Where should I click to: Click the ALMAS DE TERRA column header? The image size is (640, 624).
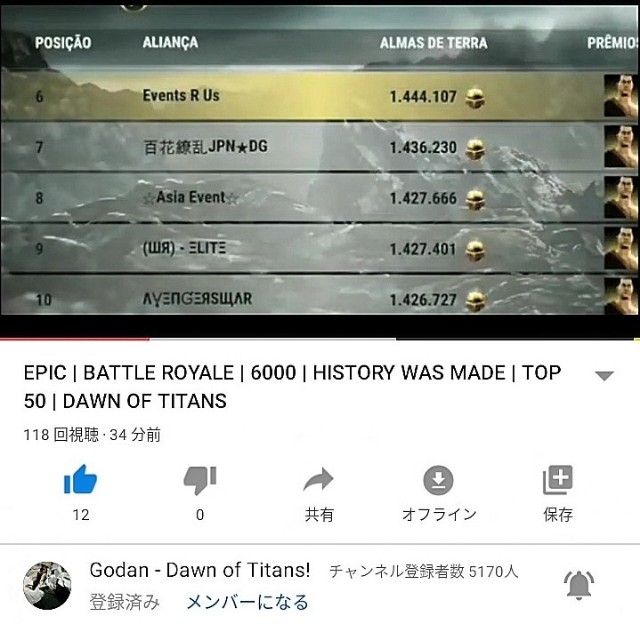tap(433, 43)
